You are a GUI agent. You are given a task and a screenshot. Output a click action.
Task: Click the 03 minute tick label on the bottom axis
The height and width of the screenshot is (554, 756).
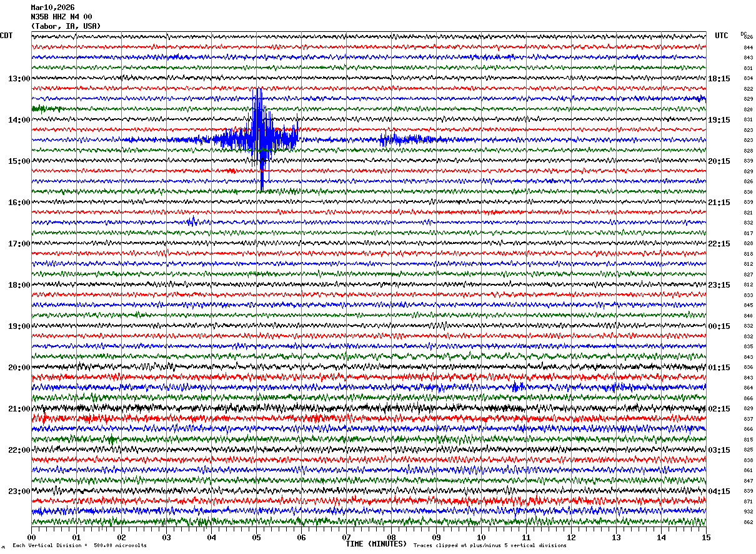click(x=166, y=537)
